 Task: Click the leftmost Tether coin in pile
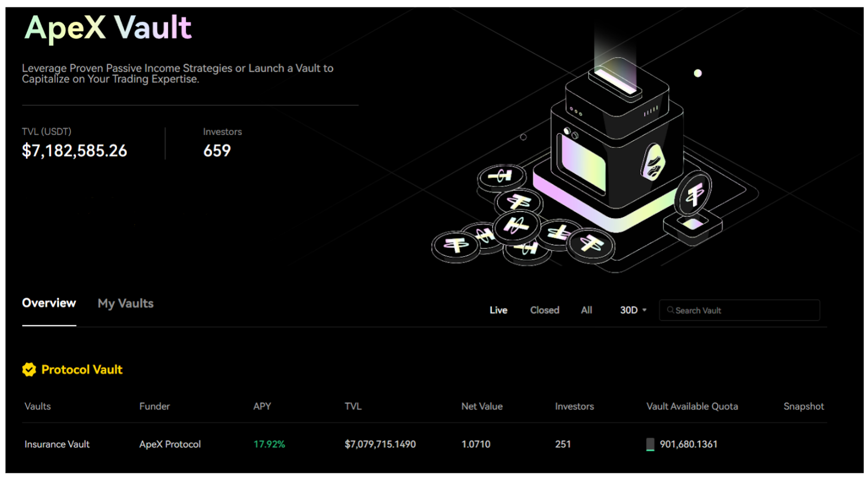(456, 246)
